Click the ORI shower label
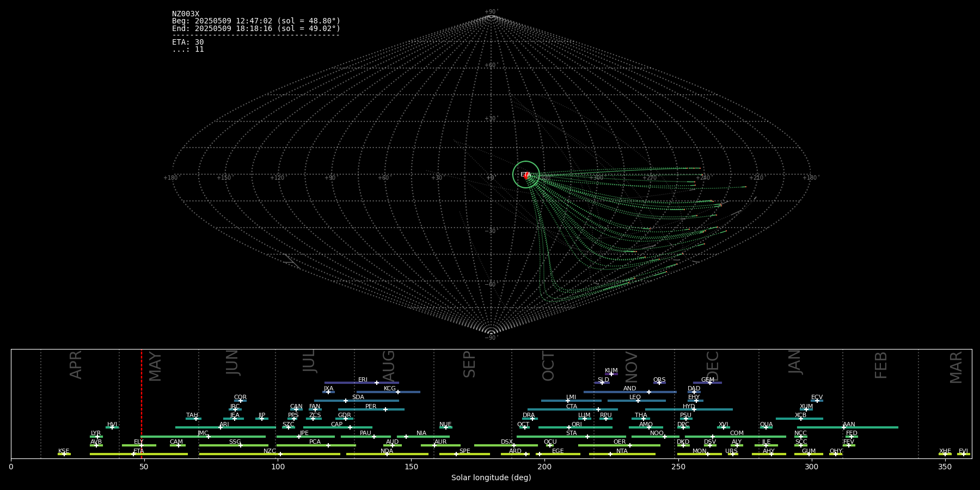The image size is (980, 490). [x=577, y=424]
